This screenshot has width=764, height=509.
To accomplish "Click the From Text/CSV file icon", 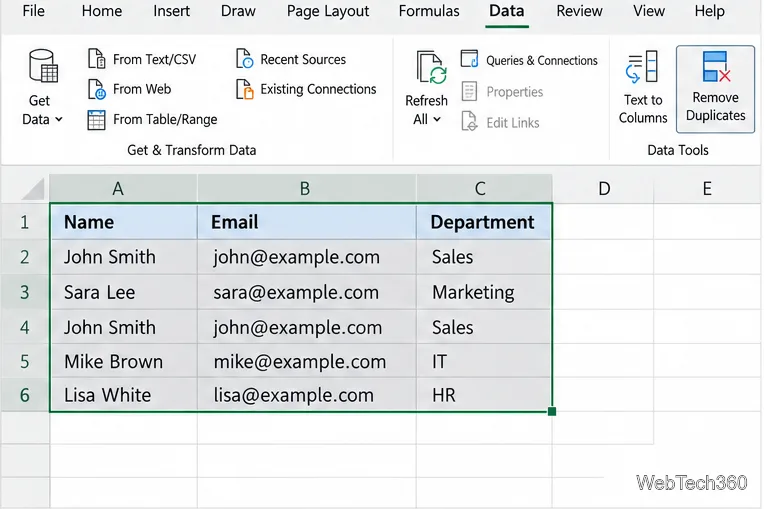I will 96,59.
